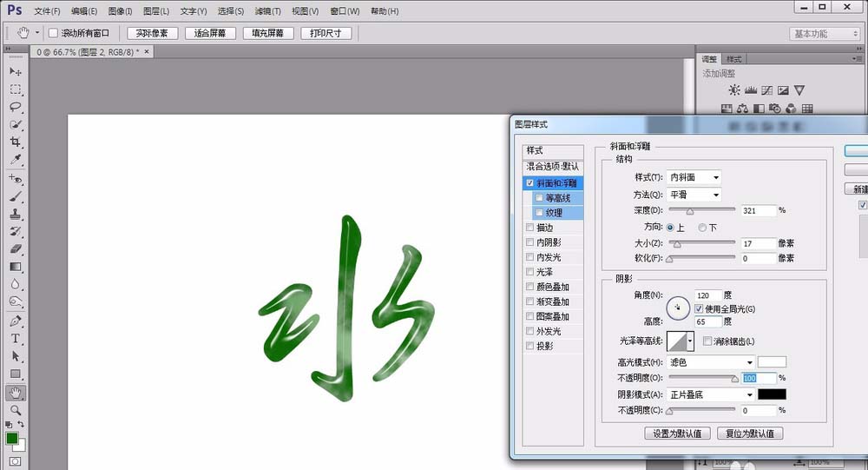Click 深度 slider handle

690,211
